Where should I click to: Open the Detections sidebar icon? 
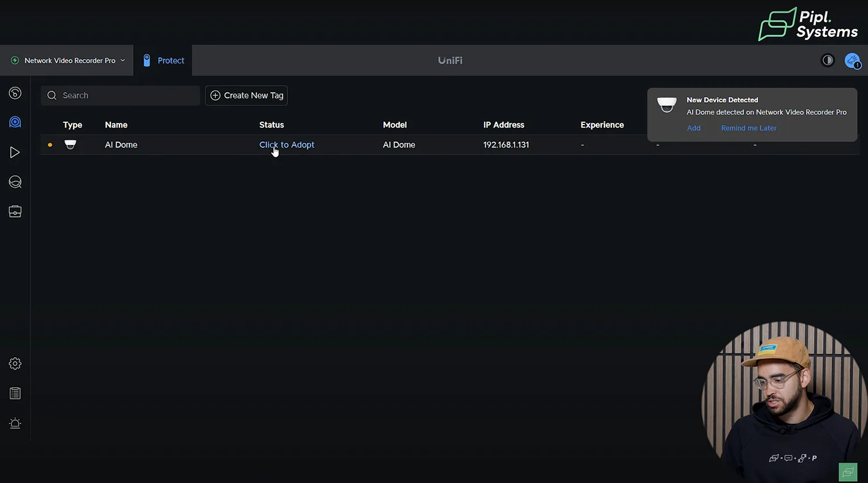tap(15, 182)
